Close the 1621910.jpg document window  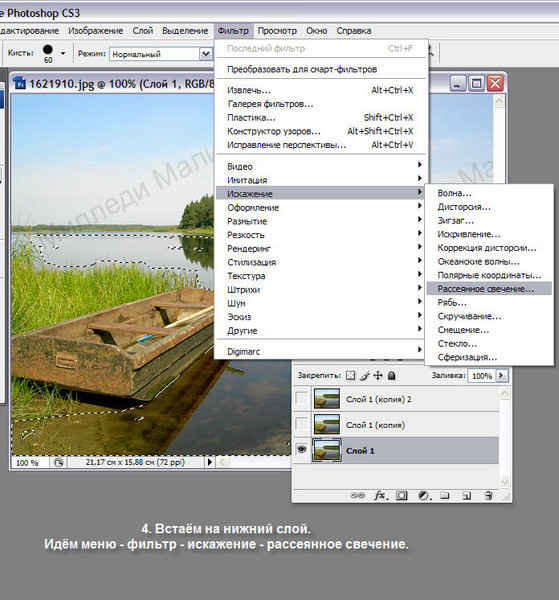coord(495,83)
